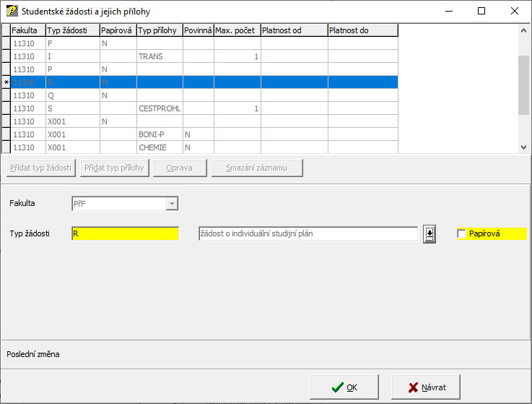Select the row with CESTPROHL attachment
This screenshot has height=404, width=532.
159,108
